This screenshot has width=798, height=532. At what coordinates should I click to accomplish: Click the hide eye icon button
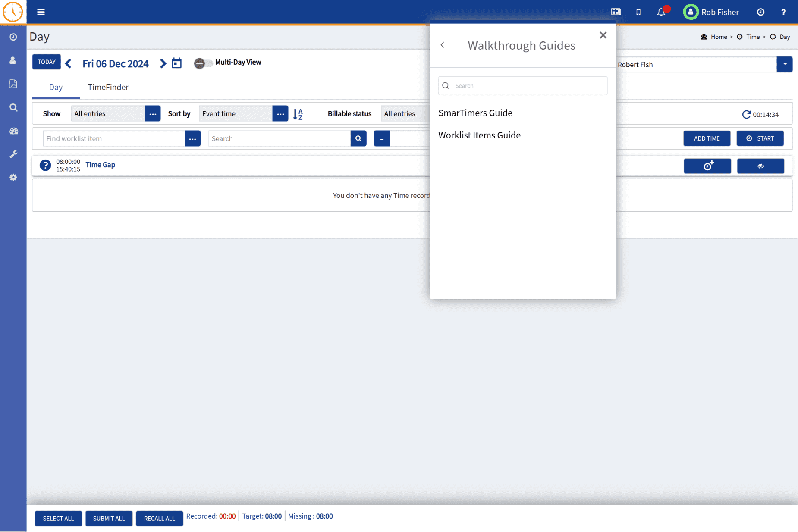[x=760, y=166]
